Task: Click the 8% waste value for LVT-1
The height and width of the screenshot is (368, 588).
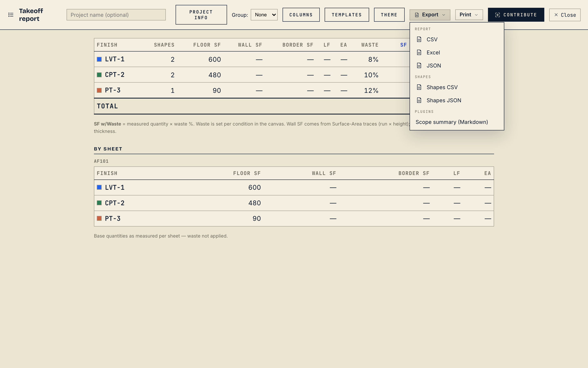Action: tap(373, 60)
